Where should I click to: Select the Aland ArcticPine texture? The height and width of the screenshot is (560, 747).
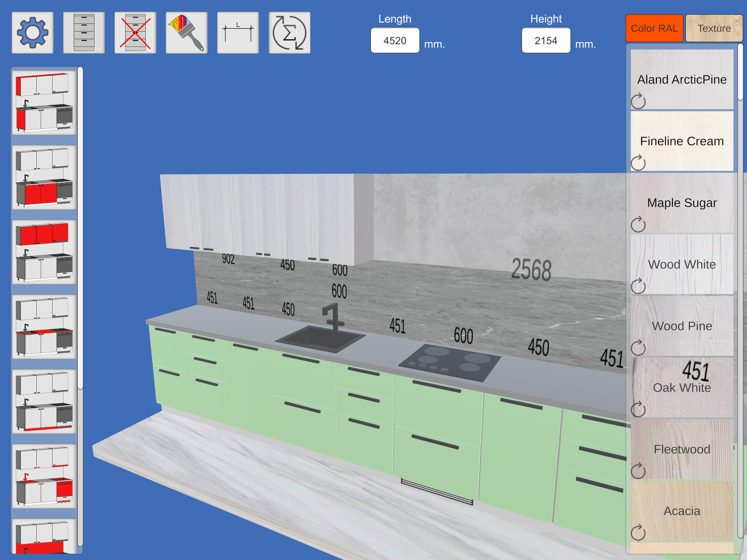point(682,79)
